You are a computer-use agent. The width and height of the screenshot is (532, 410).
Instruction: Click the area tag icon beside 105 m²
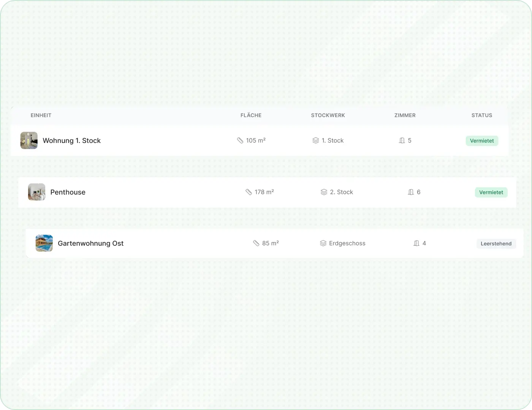pos(240,140)
